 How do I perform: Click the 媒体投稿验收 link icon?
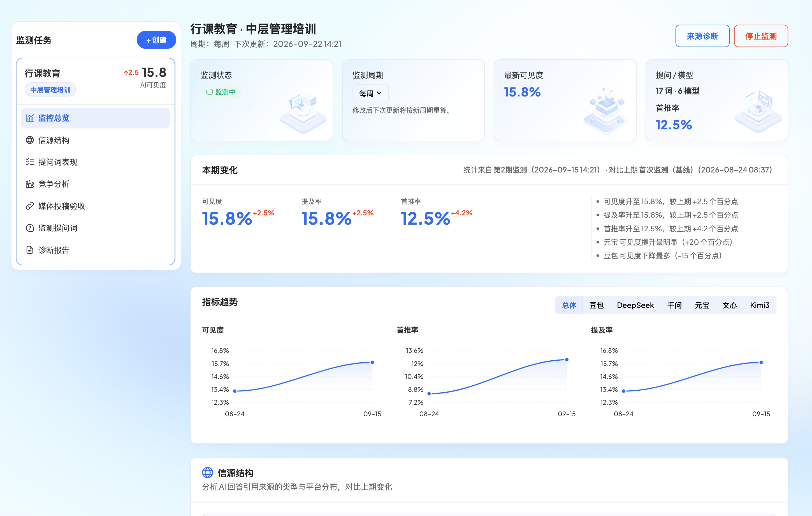coord(30,206)
